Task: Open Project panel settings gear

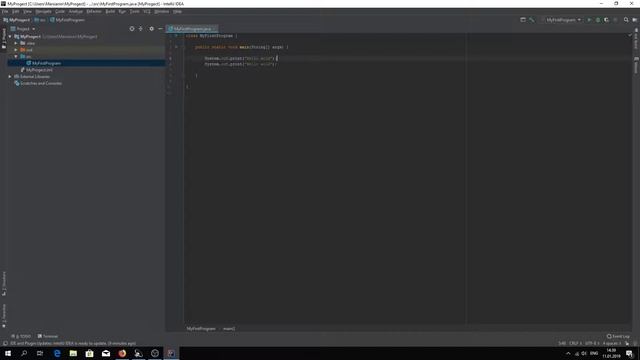Action: pos(151,29)
